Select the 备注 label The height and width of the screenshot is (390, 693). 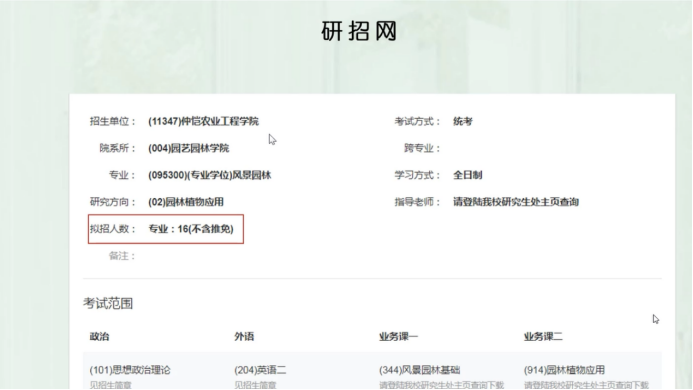click(122, 256)
